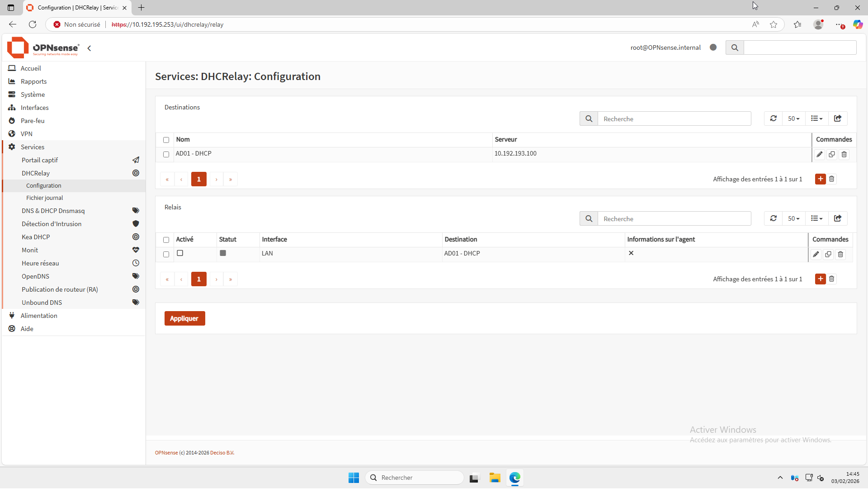Toggle the LAN relay Activé checkbox
Viewport: 868px width, 492px height.
[x=180, y=253]
